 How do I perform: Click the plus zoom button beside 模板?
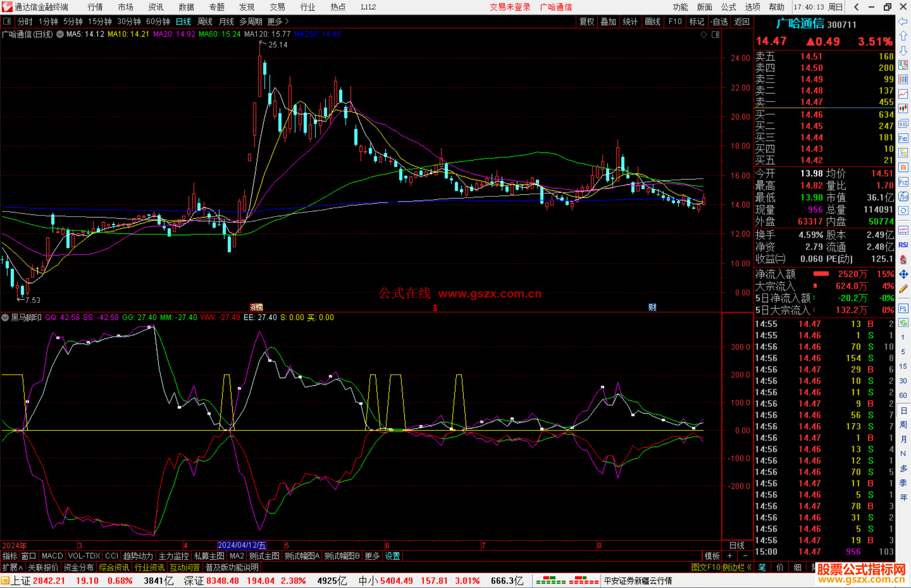(730, 556)
